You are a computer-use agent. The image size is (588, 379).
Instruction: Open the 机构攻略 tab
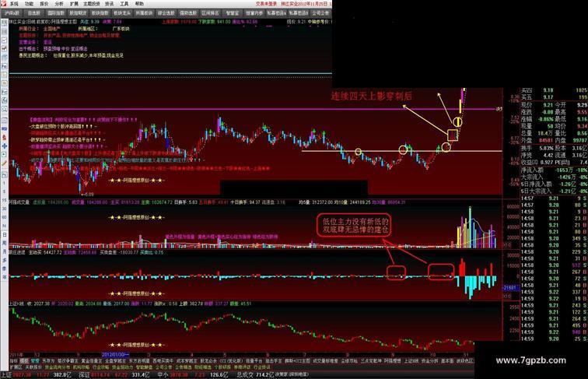(x=81, y=367)
